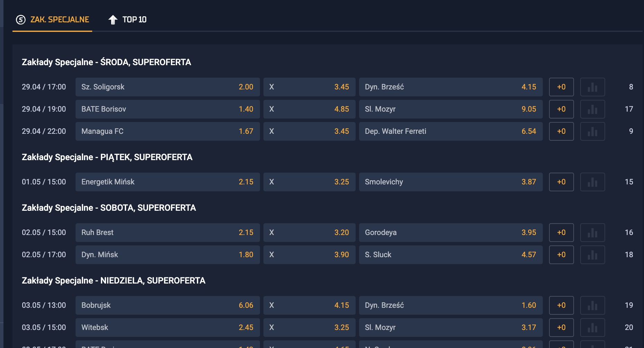644x348 pixels.
Task: Expand +0 more bets for Sz. Soligorsk
Action: click(x=561, y=87)
